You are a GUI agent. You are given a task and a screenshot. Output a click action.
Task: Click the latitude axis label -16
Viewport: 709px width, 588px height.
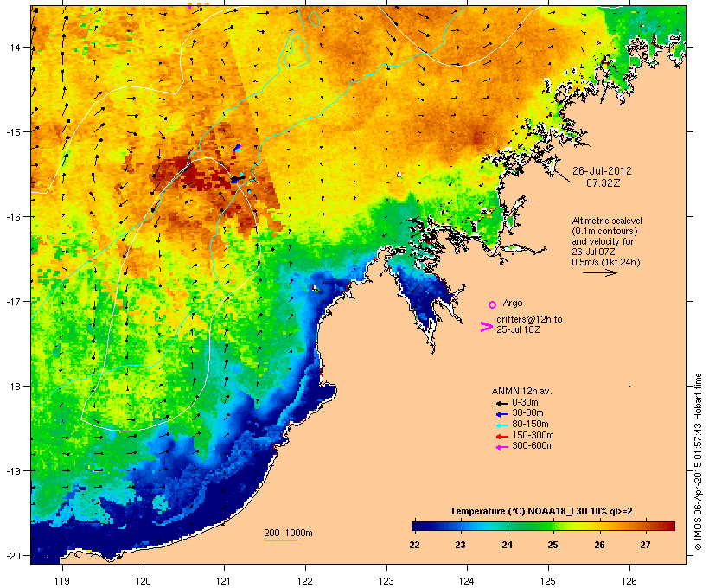tap(13, 217)
